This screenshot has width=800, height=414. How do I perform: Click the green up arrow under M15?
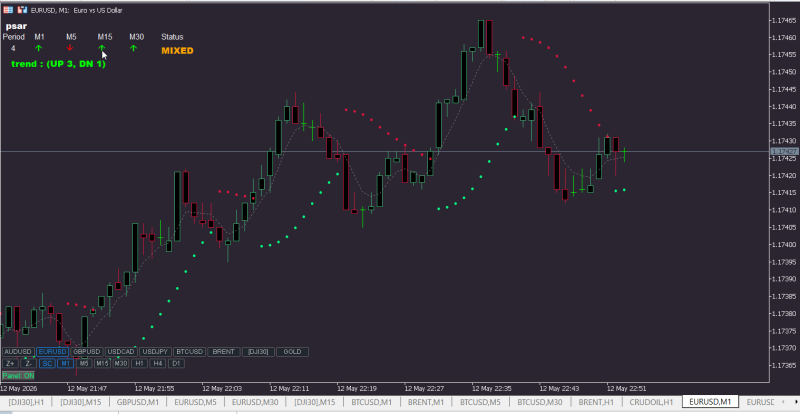[x=102, y=48]
